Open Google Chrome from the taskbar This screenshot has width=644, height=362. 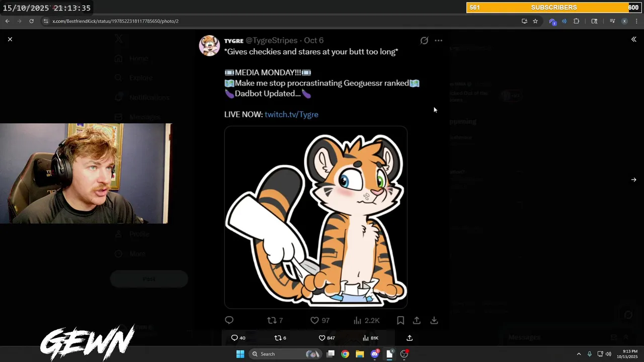345,354
